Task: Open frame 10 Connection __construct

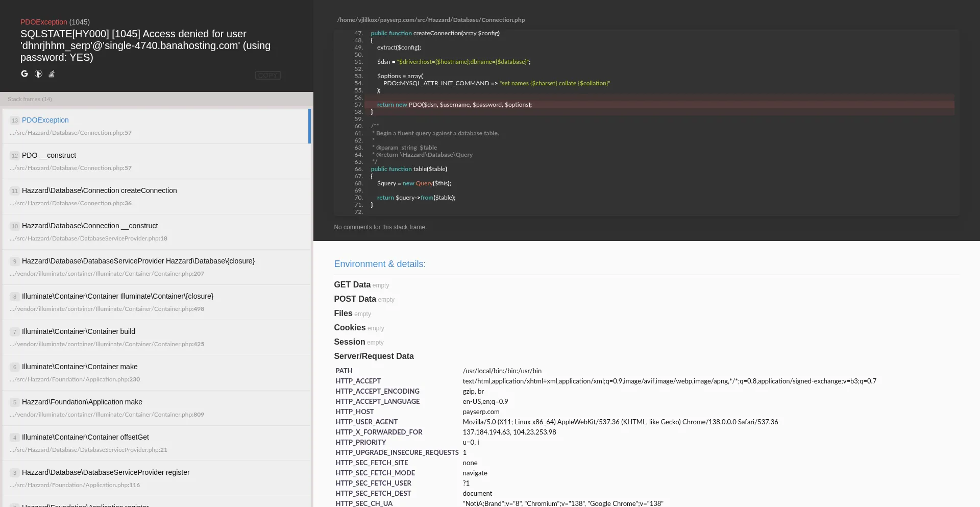Action: point(156,232)
